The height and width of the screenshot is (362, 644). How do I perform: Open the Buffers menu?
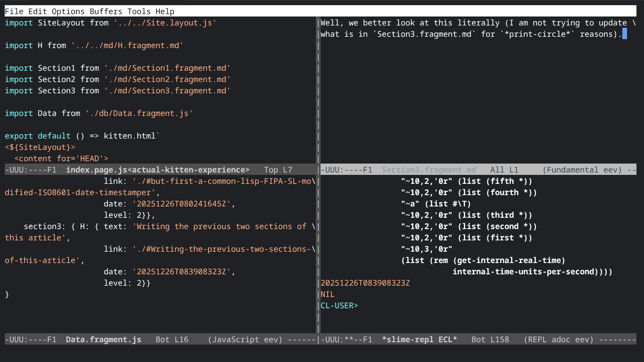click(106, 11)
